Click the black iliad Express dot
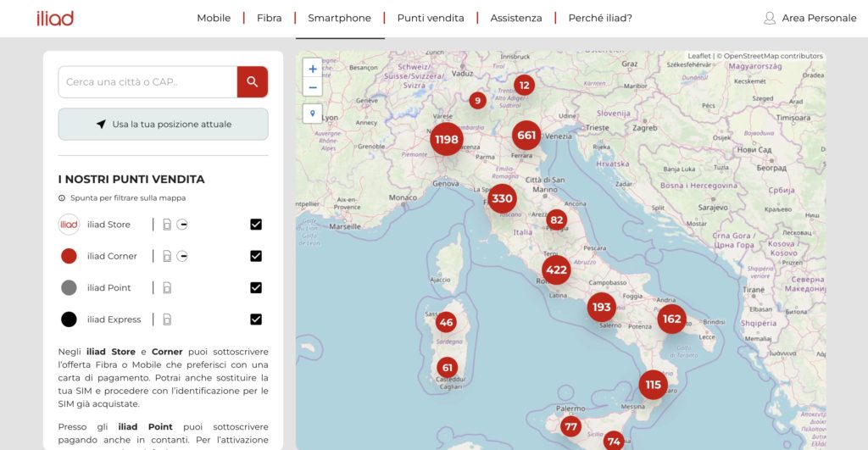The width and height of the screenshot is (868, 450). pos(69,319)
